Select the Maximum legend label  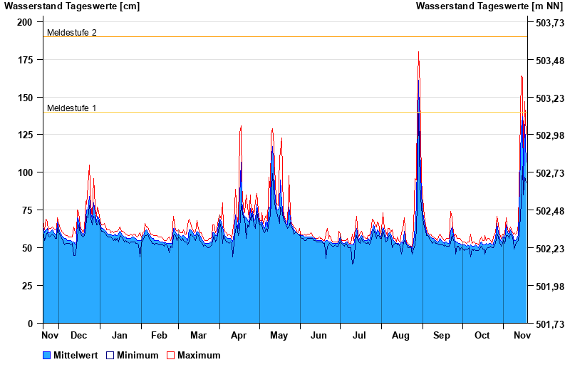click(199, 355)
